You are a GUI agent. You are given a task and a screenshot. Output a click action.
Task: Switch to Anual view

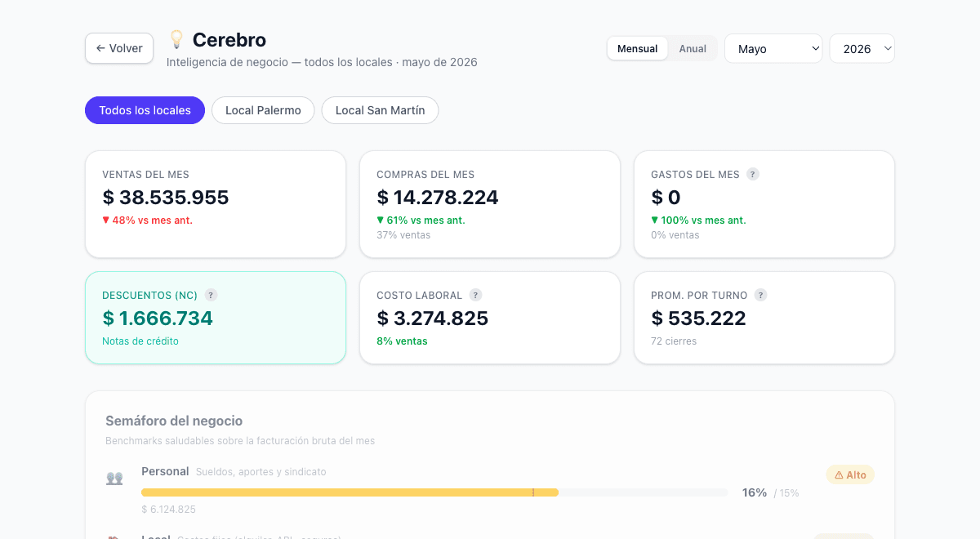point(693,48)
